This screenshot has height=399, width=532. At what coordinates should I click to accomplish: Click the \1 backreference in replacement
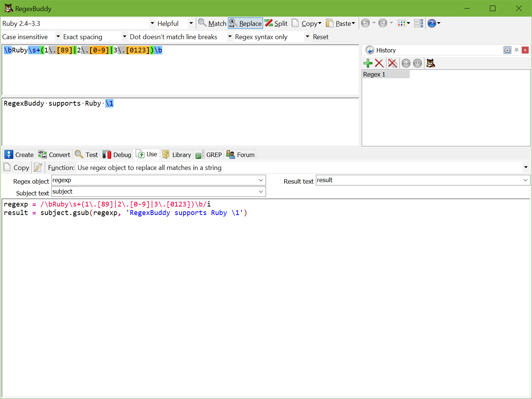(x=109, y=103)
